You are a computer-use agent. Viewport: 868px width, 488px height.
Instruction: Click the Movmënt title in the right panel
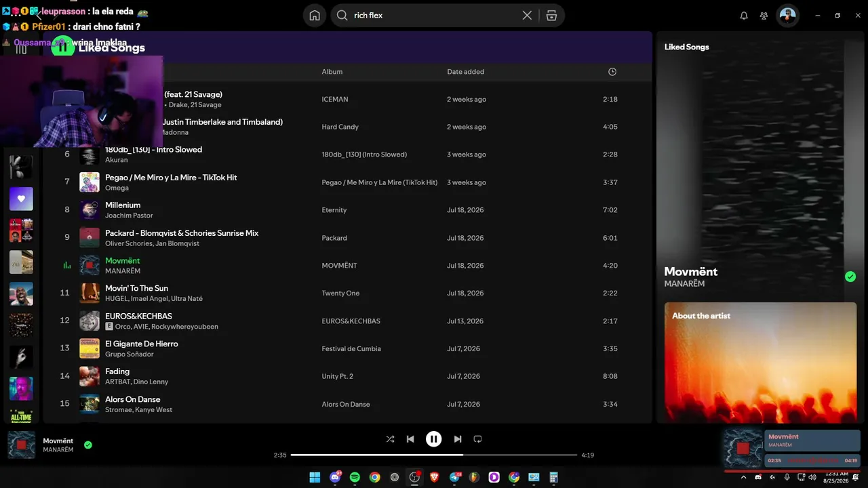691,271
